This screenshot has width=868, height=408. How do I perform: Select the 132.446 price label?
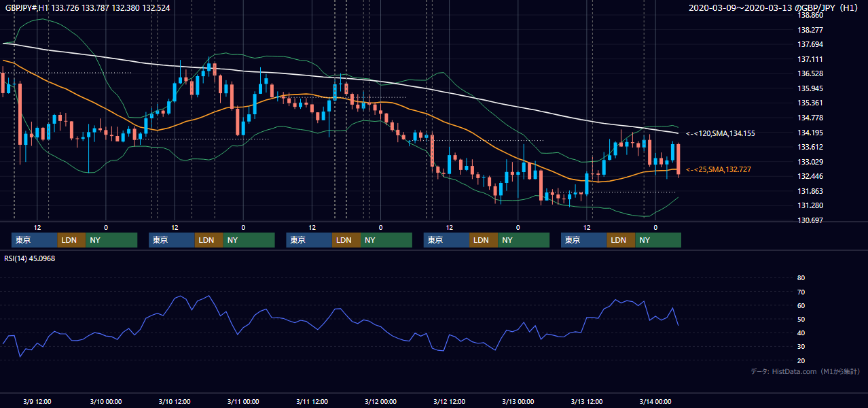(x=810, y=176)
